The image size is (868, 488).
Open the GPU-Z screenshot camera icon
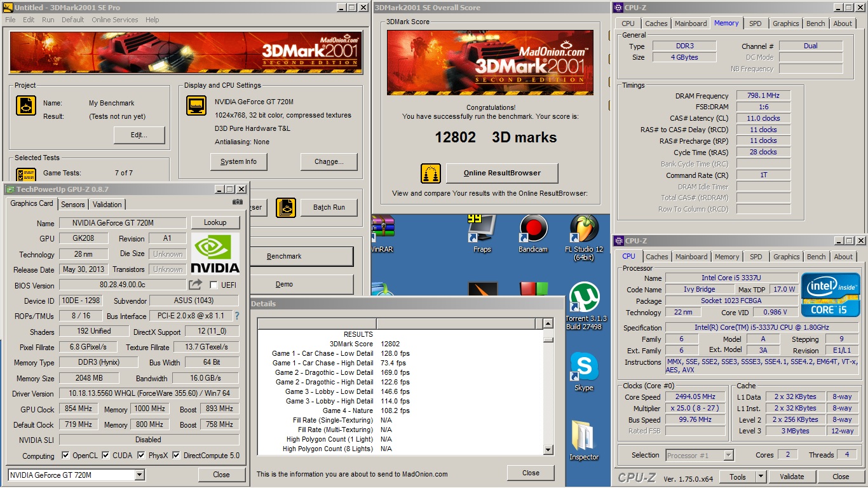pos(237,202)
